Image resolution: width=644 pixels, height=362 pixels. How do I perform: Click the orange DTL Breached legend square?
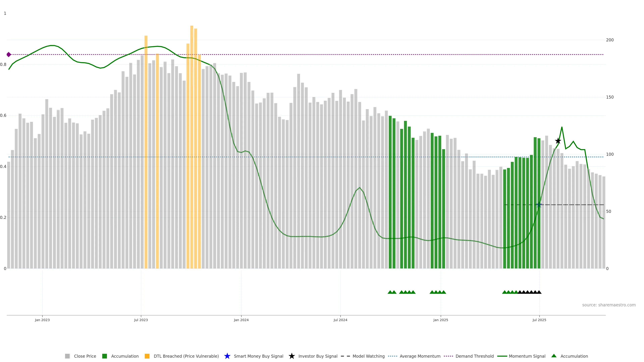(x=147, y=356)
